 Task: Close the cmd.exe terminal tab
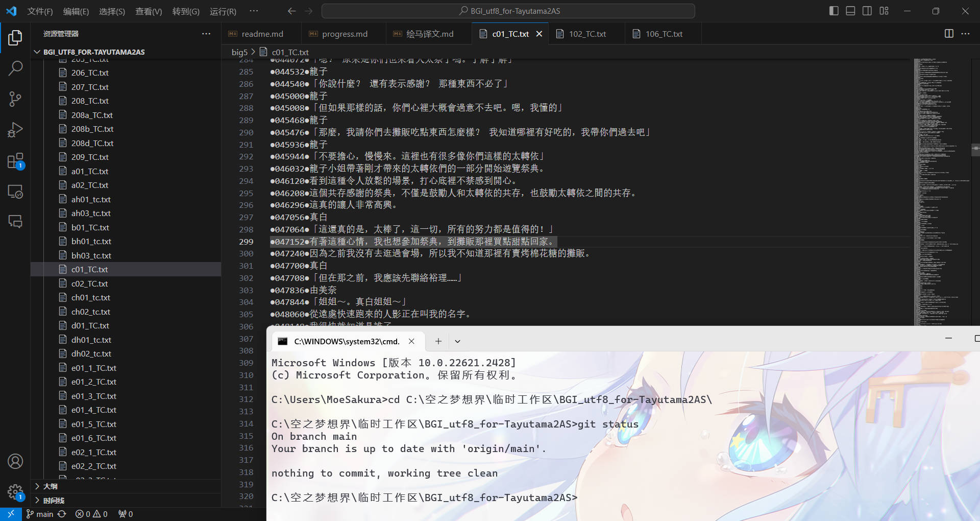(411, 341)
